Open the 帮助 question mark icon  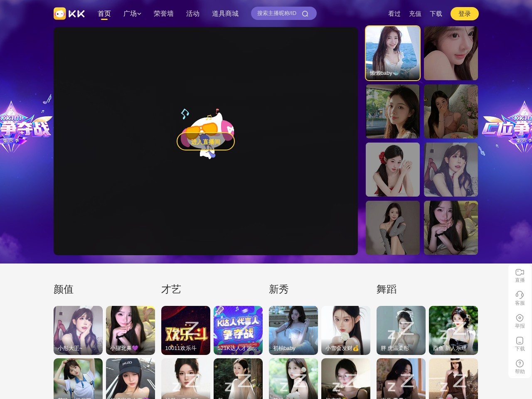(x=520, y=364)
